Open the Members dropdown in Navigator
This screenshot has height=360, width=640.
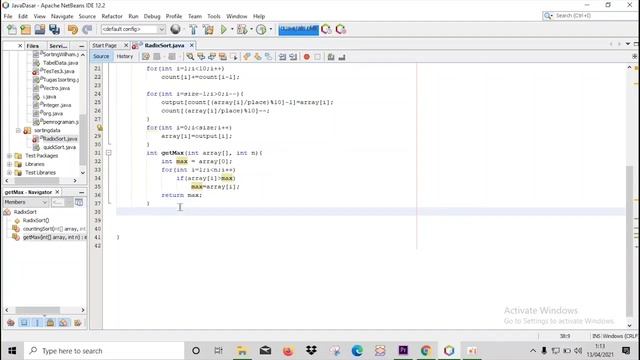coord(26,202)
